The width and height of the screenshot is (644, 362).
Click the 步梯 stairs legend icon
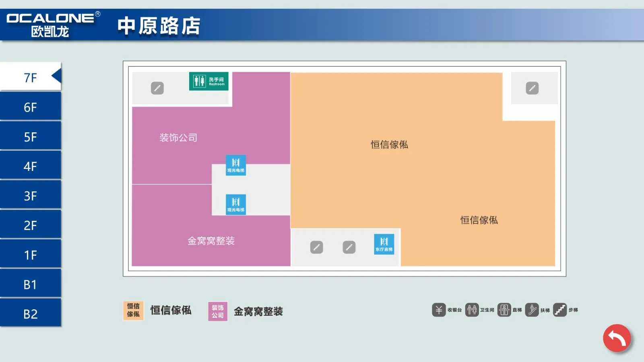coord(560,310)
